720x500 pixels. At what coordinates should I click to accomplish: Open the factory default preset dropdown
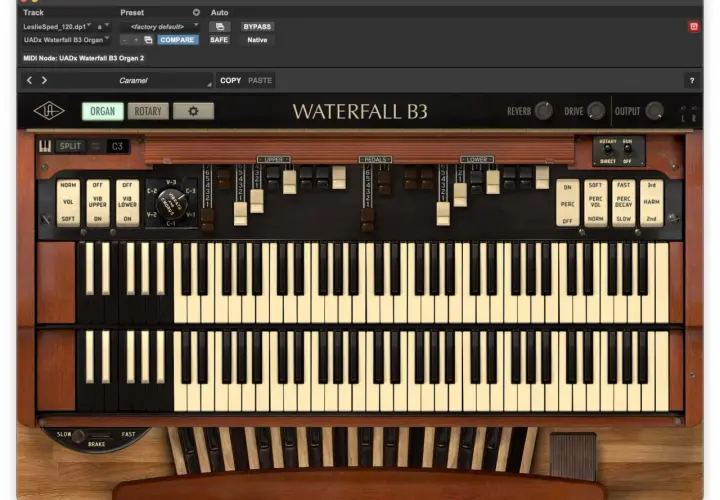click(x=159, y=27)
